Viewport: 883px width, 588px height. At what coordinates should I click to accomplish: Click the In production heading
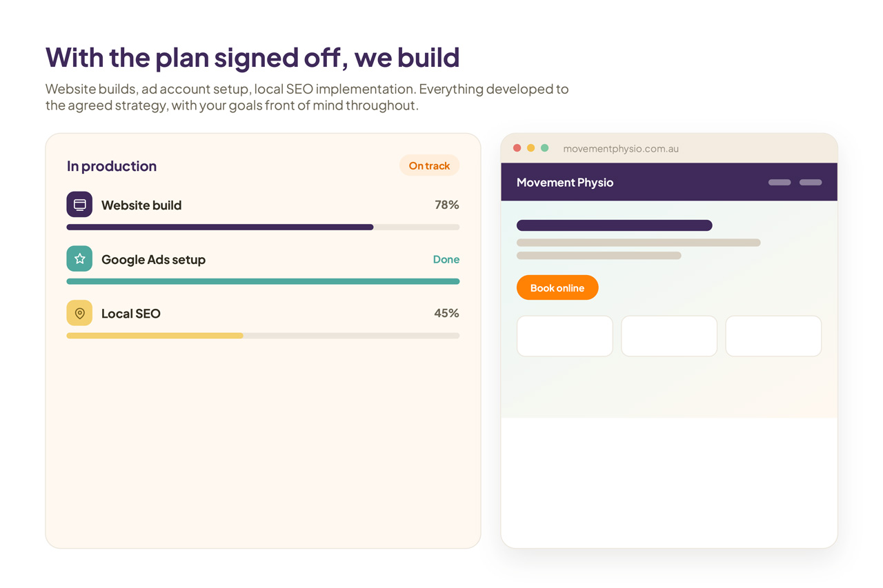pyautogui.click(x=112, y=166)
